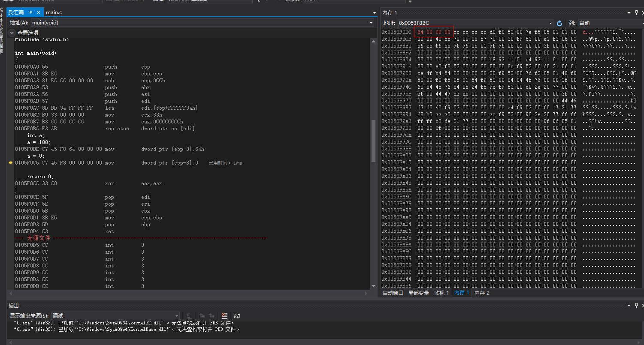Click left arrow of disassembly horizontal scrollbar
Image resolution: width=644 pixels, height=345 pixels.
11,294
